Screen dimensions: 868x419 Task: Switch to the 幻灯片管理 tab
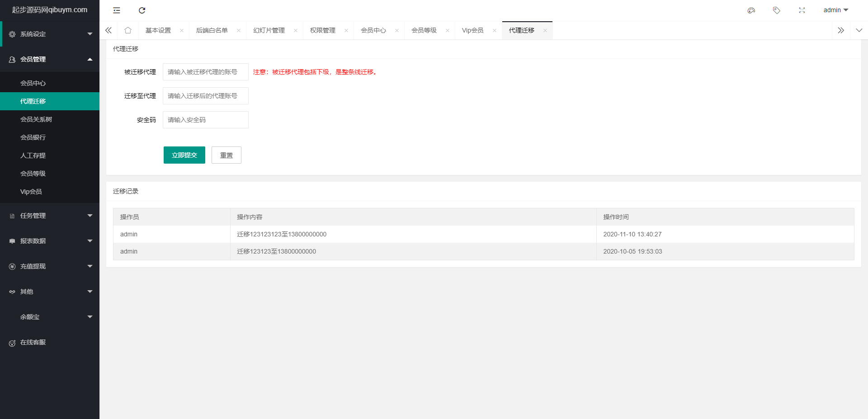tap(269, 30)
